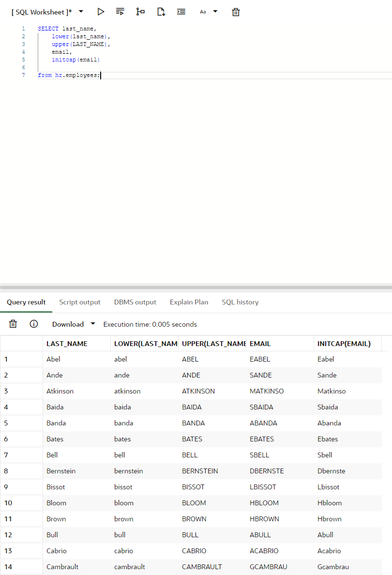Screen dimensions: 392x575
Task: Click line number 3 in editor gutter
Action: pos(23,44)
